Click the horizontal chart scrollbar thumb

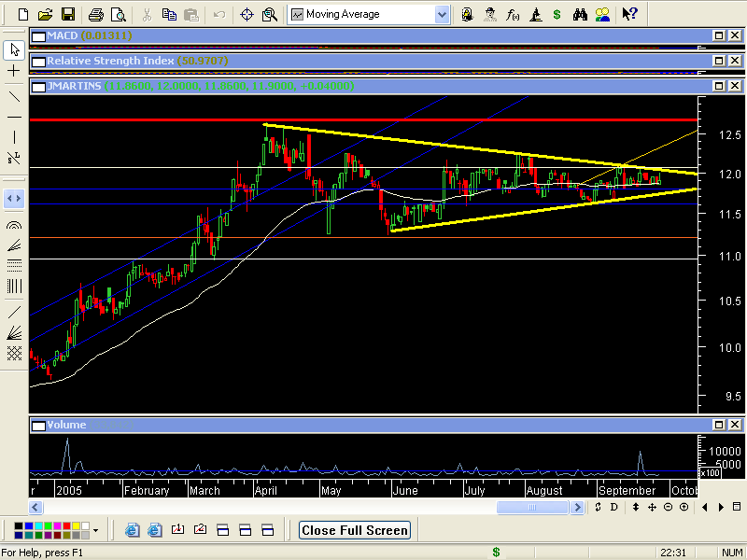tap(531, 507)
